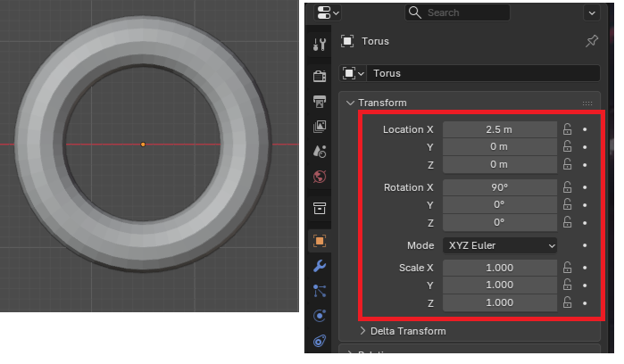Lock the Scale Z value

[568, 302]
